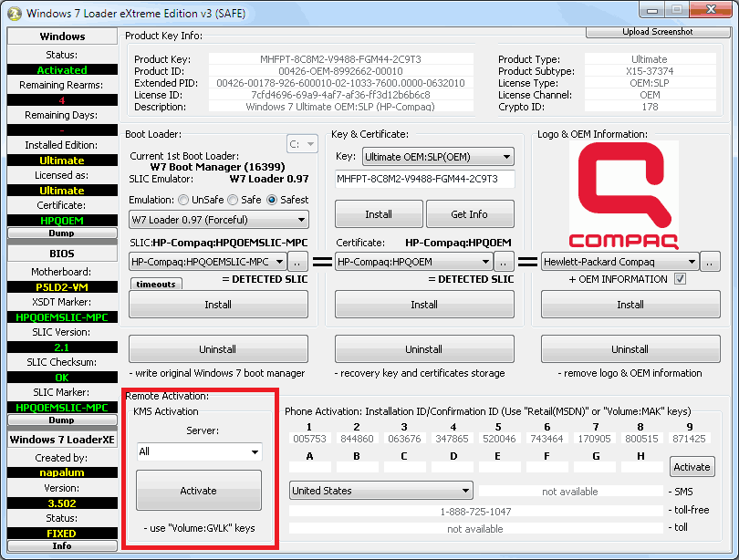Click the XSDT Marker value 'HPQOEMSLIC-MPC'
This screenshot has width=739, height=560.
[62, 317]
